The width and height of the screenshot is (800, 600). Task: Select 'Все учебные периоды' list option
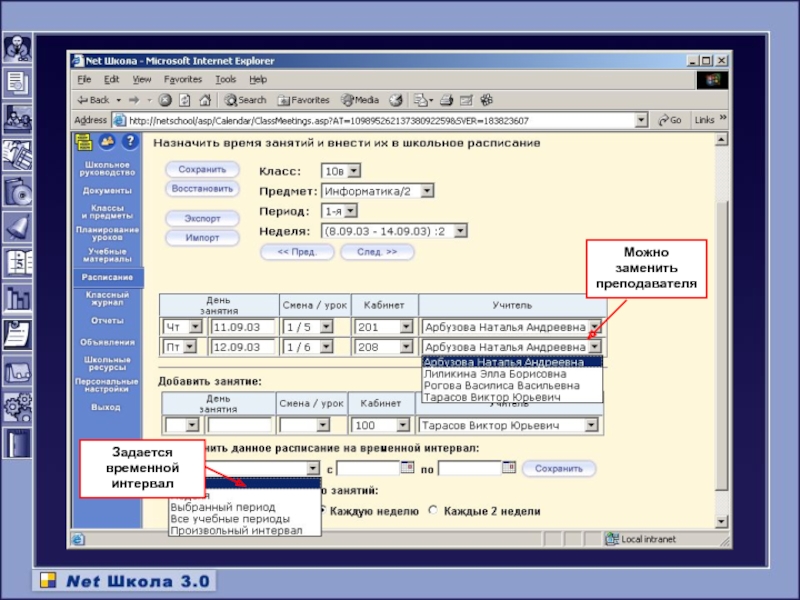[230, 520]
